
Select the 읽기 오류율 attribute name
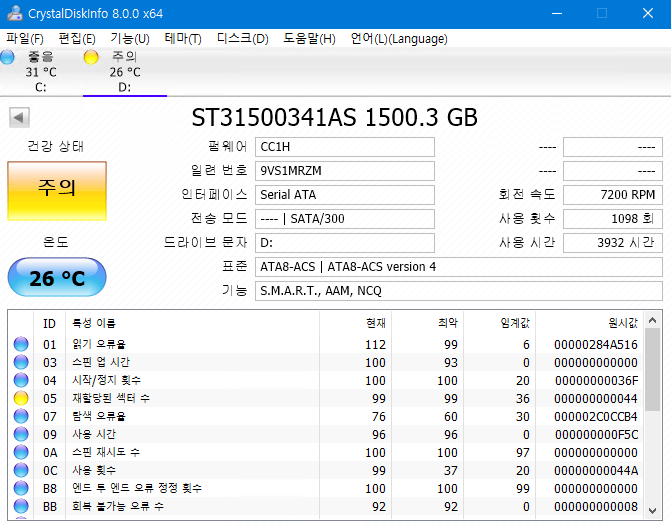(99, 344)
